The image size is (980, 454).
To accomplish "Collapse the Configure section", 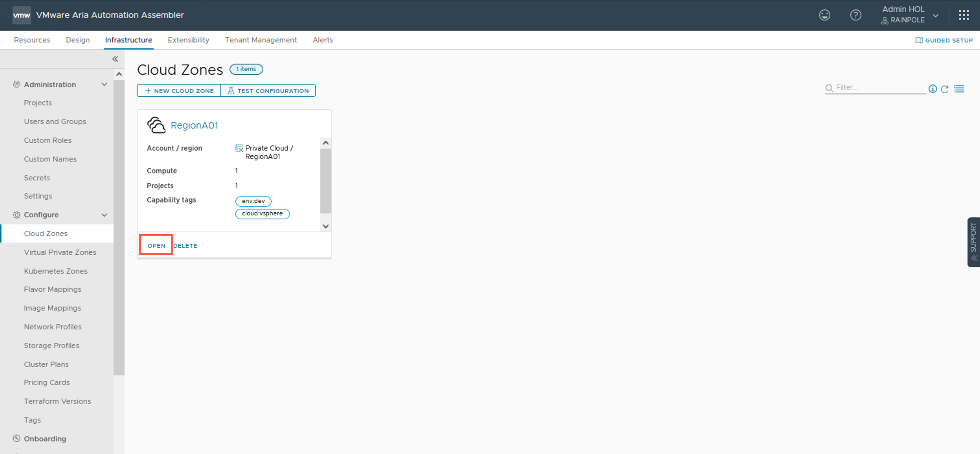I will tap(104, 215).
